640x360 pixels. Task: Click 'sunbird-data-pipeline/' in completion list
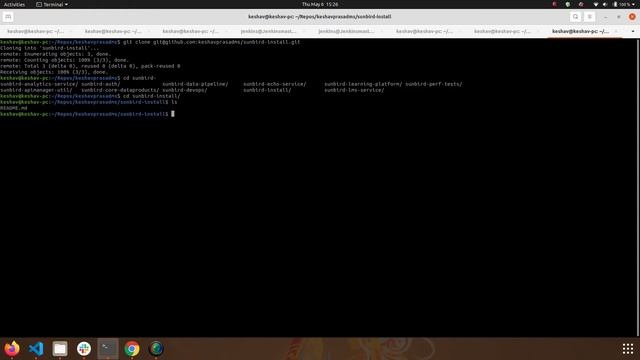tap(195, 84)
